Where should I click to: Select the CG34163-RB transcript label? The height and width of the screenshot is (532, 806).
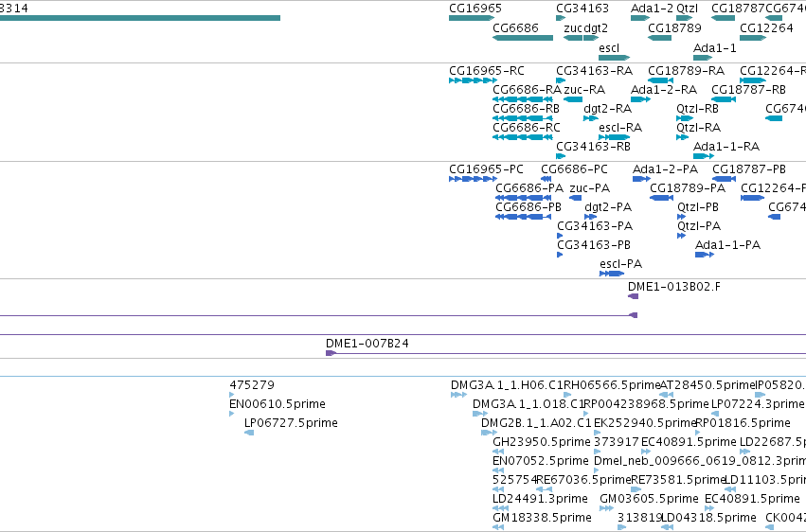click(593, 147)
